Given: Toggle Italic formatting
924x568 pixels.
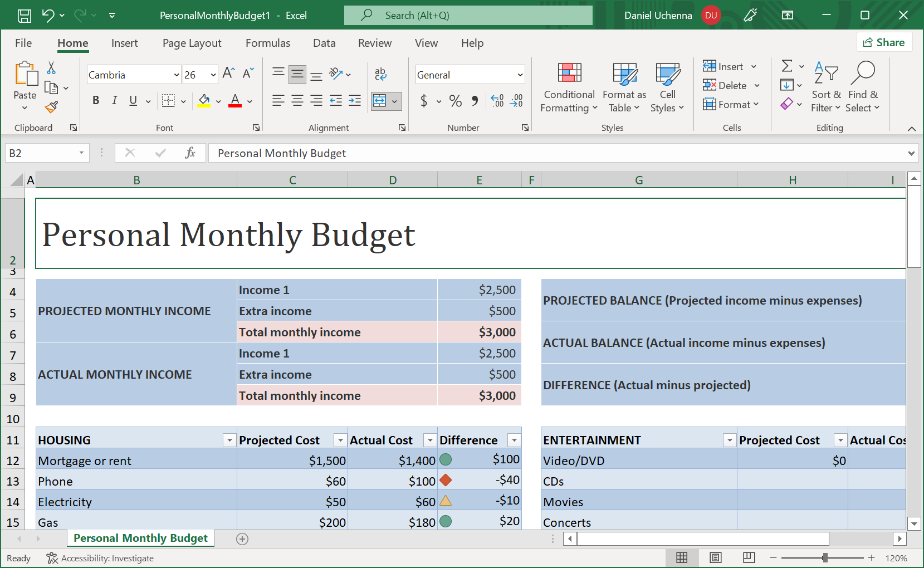Looking at the screenshot, I should pos(114,101).
